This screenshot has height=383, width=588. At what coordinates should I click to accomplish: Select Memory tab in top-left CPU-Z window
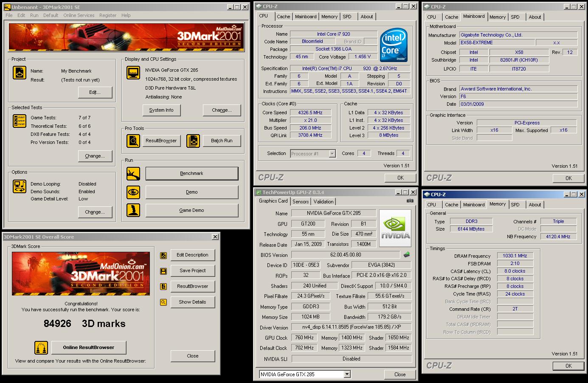[329, 17]
